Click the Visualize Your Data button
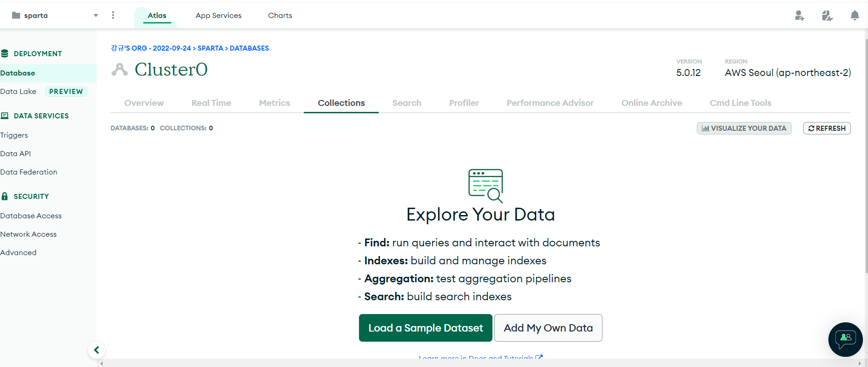The height and width of the screenshot is (367, 868). point(744,128)
